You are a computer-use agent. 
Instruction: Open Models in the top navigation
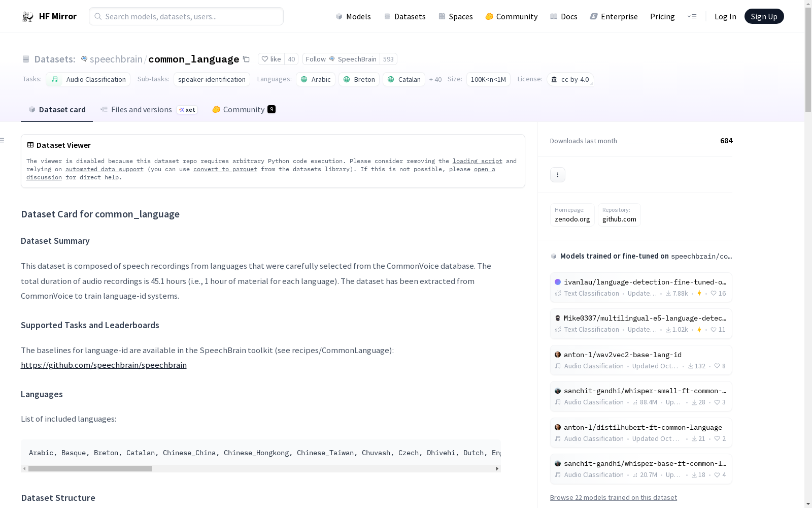(353, 17)
